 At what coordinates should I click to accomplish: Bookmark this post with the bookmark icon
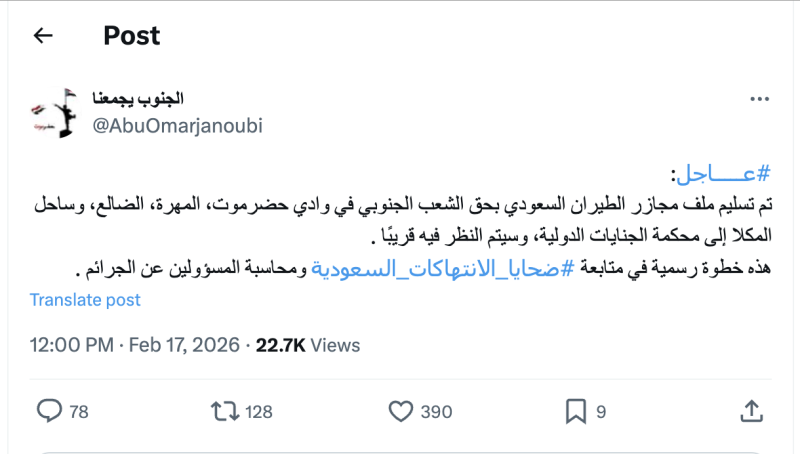pyautogui.click(x=576, y=410)
